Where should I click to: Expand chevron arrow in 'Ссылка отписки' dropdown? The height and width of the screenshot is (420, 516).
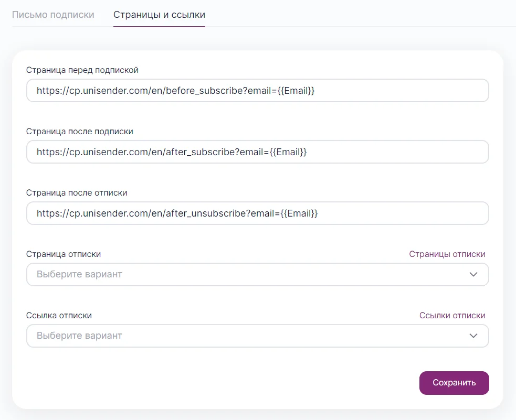point(473,336)
